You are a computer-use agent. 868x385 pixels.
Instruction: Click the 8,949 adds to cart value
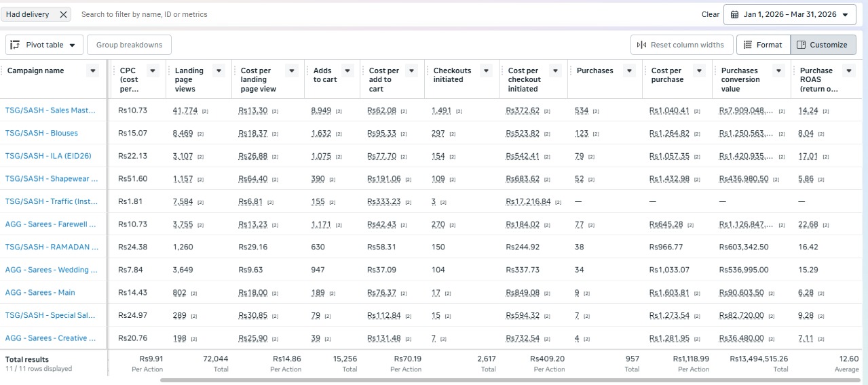[321, 110]
